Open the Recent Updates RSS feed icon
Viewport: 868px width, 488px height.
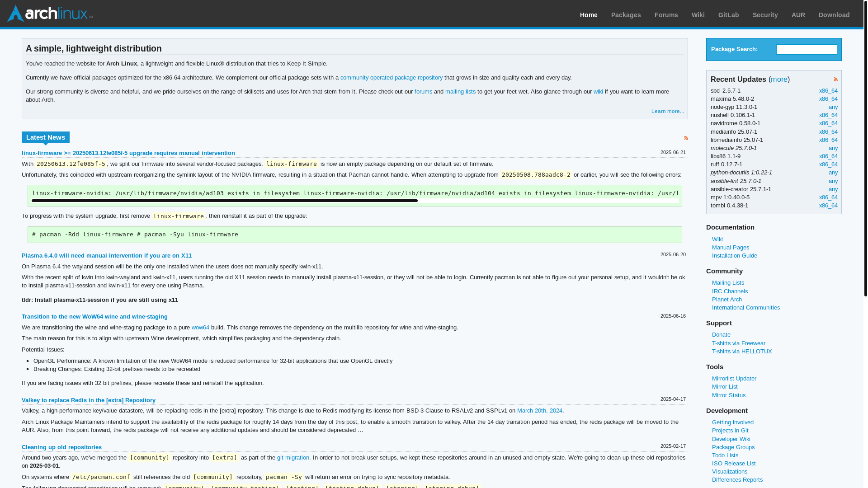click(835, 79)
